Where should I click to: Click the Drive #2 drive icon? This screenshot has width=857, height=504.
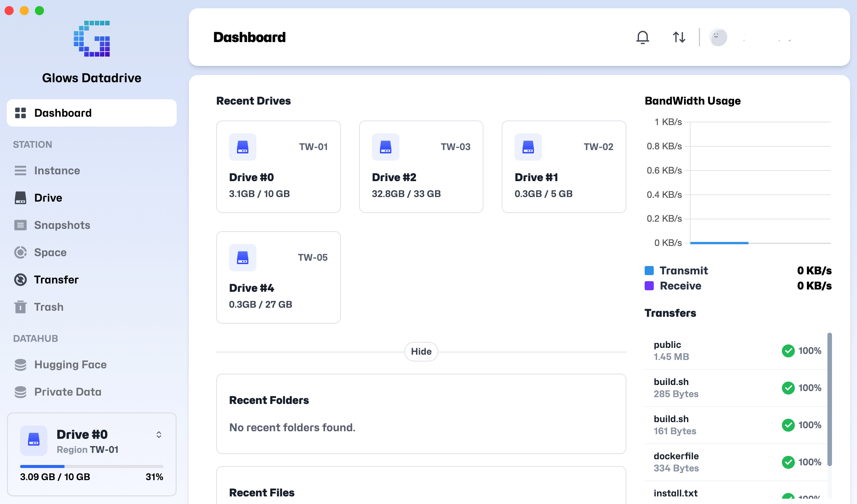coord(385,147)
